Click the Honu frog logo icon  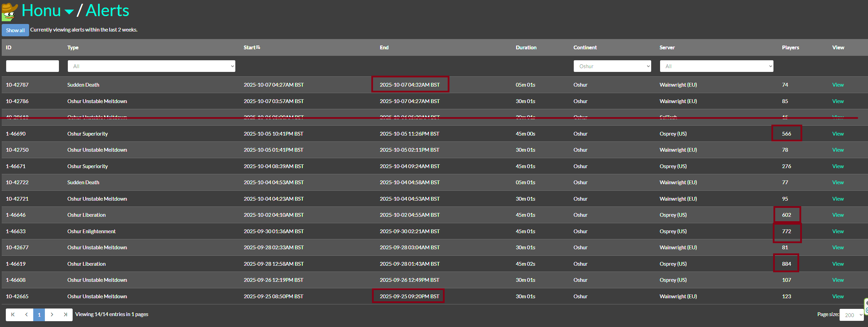pos(10,11)
